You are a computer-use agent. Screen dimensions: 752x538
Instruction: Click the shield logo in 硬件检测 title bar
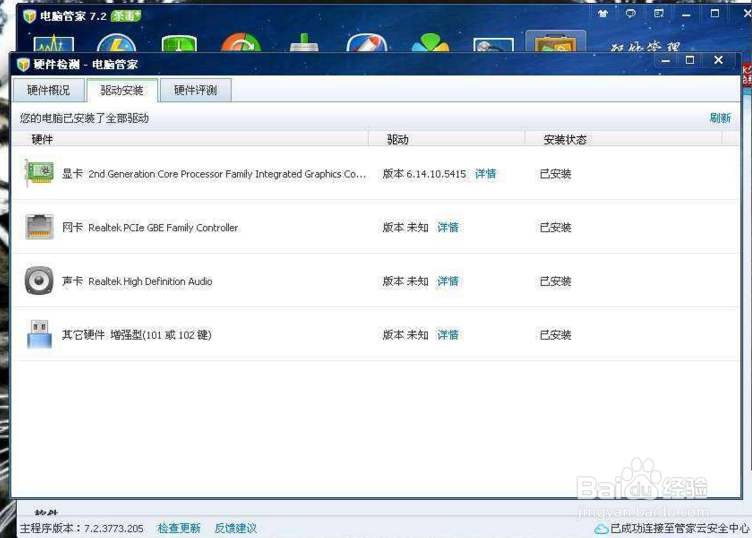pyautogui.click(x=24, y=64)
